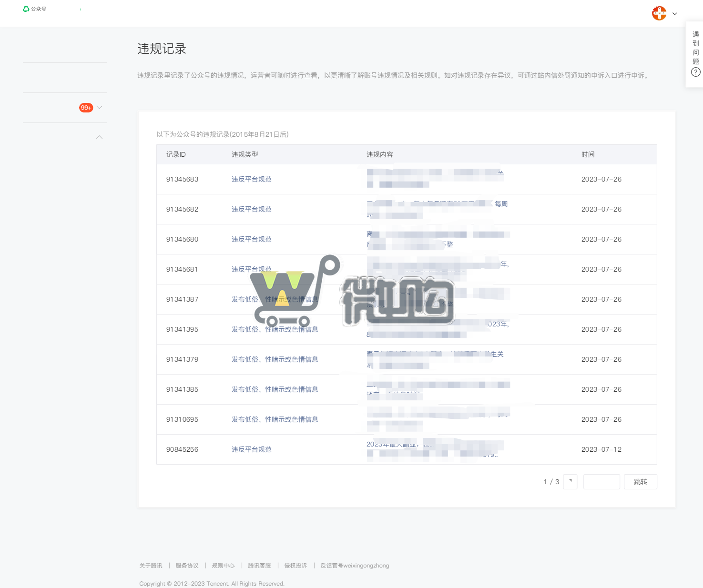Open 违反平台规范 link for record 90845256

(x=251, y=449)
